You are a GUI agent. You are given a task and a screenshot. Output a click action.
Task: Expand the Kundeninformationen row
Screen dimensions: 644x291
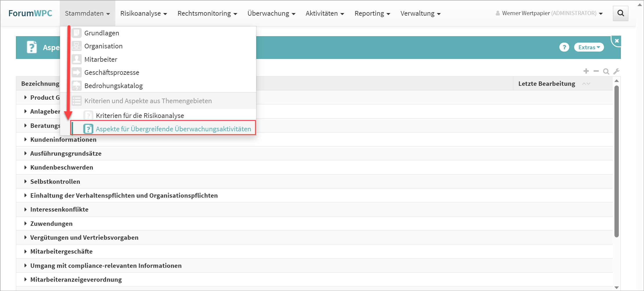pos(26,139)
